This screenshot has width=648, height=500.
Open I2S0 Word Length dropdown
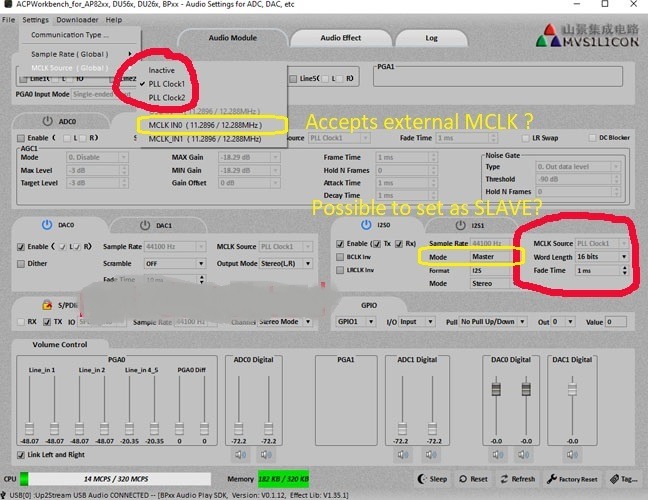tap(602, 257)
